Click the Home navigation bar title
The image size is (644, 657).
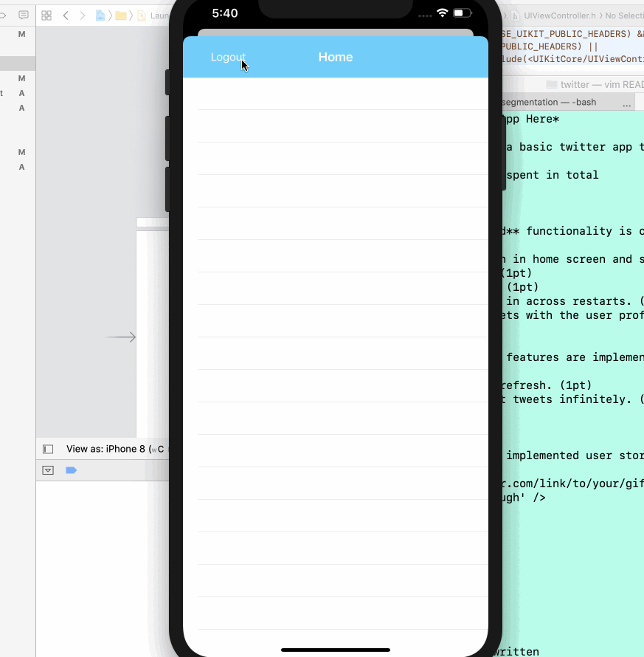336,57
